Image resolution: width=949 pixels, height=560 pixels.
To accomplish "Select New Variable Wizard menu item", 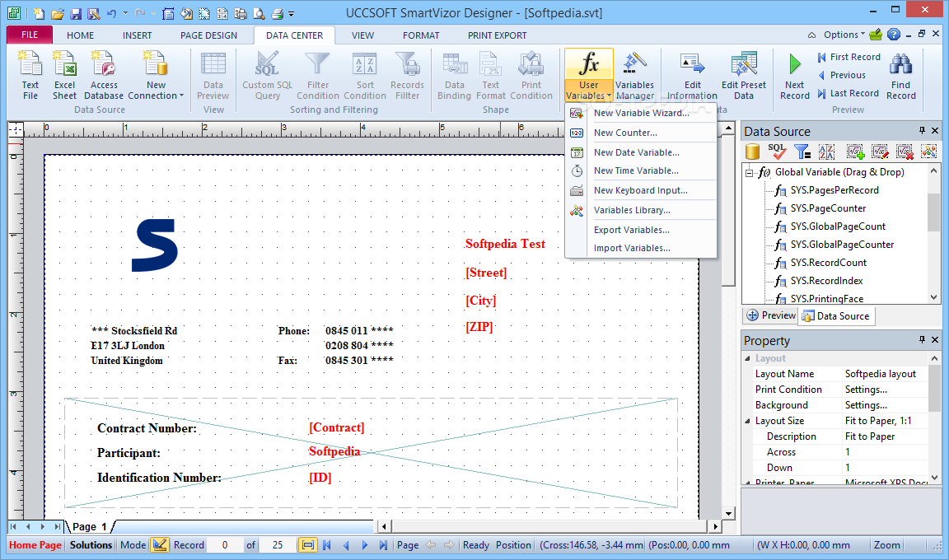I will [x=641, y=113].
